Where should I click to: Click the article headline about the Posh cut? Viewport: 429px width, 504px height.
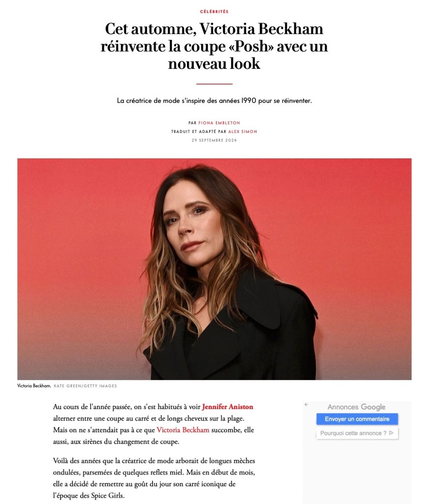[x=214, y=46]
